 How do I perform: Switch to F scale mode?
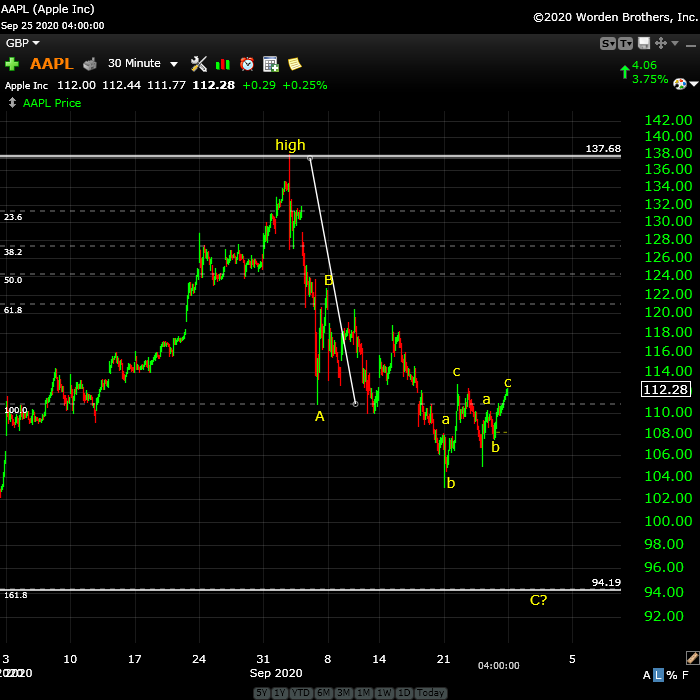coord(685,675)
